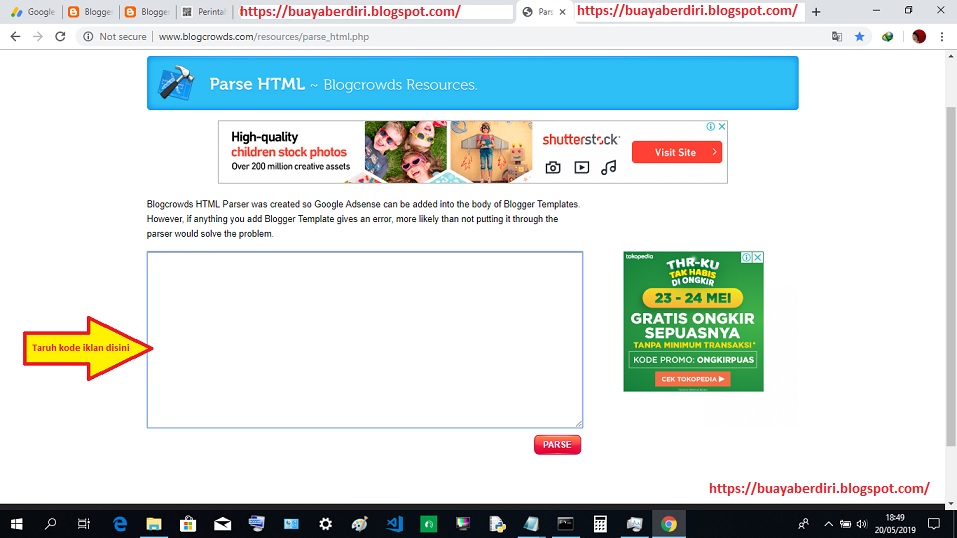
Task: Switch to Chrome on the taskbar
Action: [669, 524]
